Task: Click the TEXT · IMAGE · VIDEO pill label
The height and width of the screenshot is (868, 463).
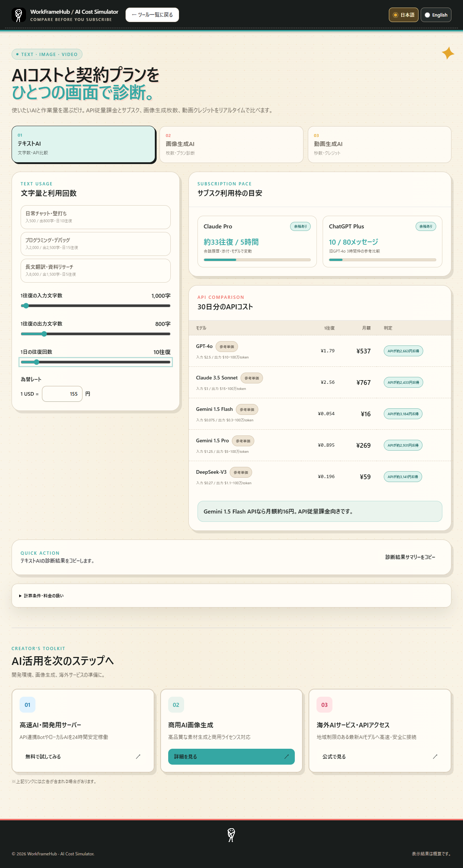Action: [47, 54]
